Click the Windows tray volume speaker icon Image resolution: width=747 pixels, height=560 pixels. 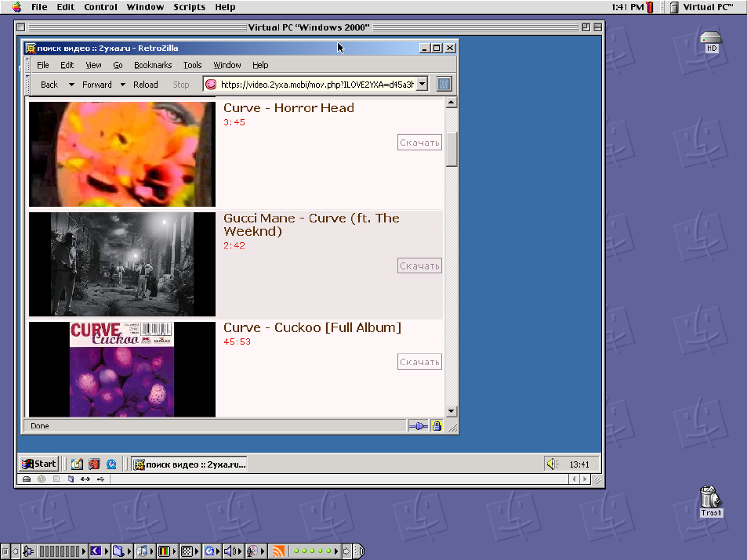click(552, 464)
